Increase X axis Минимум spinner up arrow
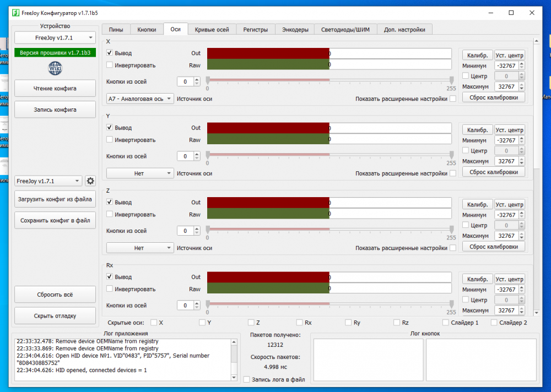The width and height of the screenshot is (551, 392). 521,64
